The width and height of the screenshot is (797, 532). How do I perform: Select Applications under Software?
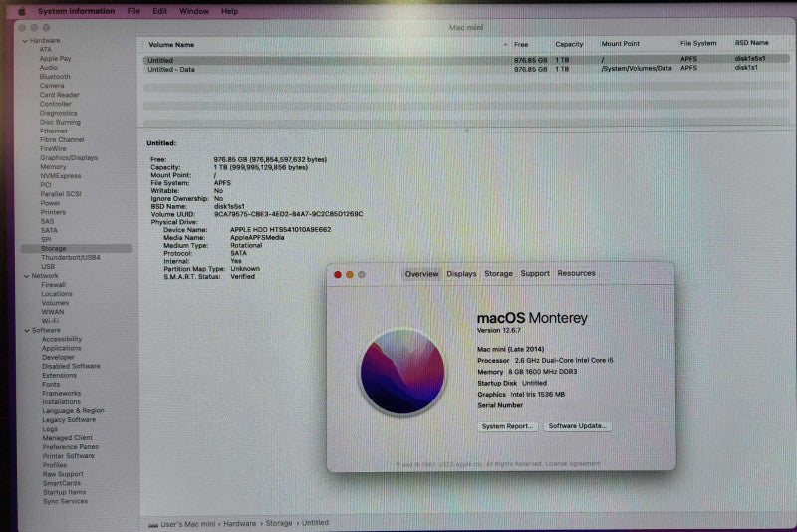62,348
